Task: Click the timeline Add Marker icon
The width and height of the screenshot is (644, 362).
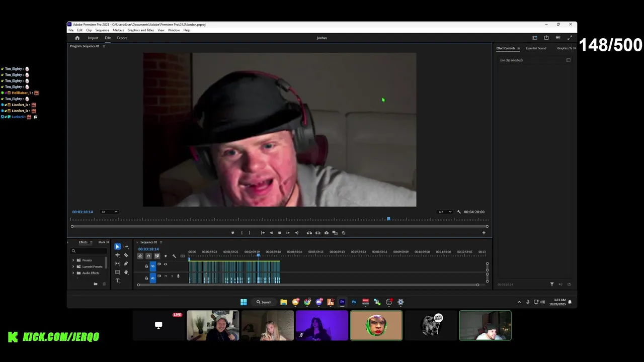Action: click(166, 256)
